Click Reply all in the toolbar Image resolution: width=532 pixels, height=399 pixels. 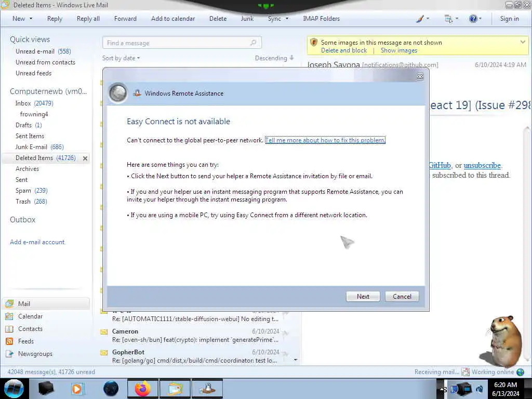[x=88, y=19]
